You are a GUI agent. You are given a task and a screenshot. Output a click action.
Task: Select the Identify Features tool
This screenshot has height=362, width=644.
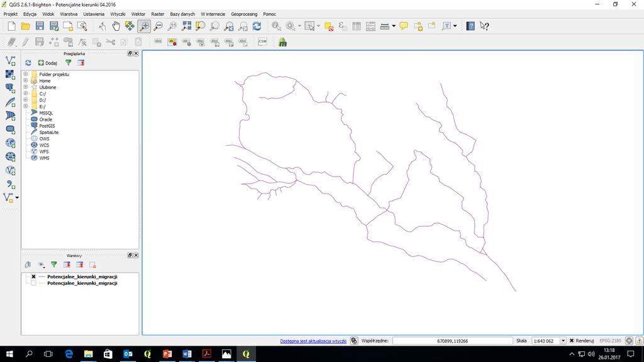[x=277, y=26]
